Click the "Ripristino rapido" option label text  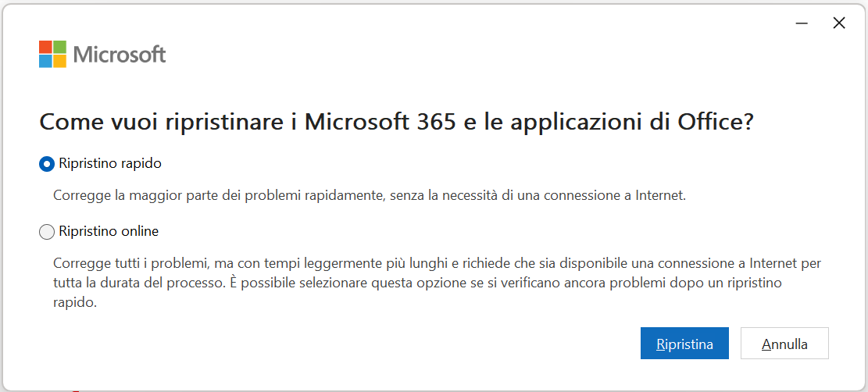[x=110, y=164]
